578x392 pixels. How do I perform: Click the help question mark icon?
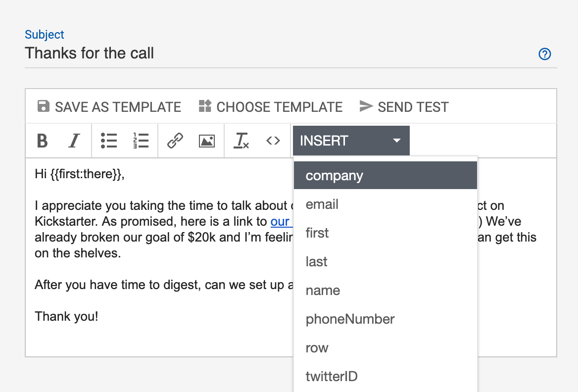[x=544, y=54]
